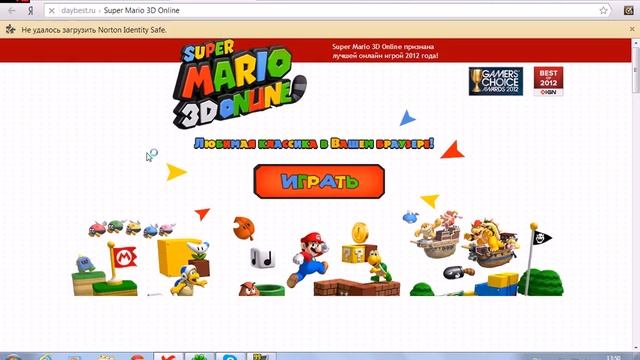Click the page scrollbar thumb
Image resolution: width=640 pixels, height=360 pixels.
tap(636, 71)
